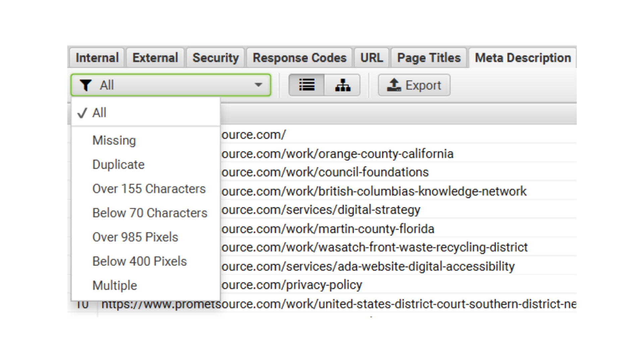Select Over 155 Characters filter
The width and height of the screenshot is (644, 362).
[146, 189]
